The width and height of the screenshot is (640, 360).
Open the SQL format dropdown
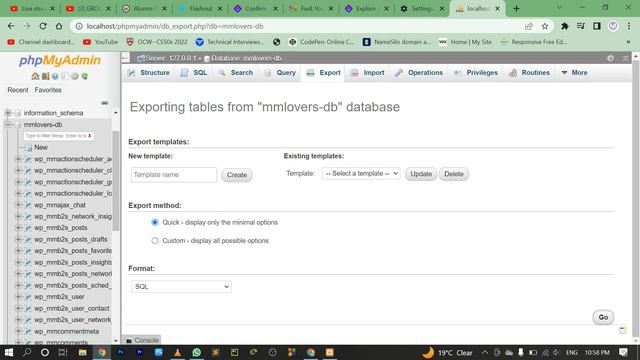[181, 287]
